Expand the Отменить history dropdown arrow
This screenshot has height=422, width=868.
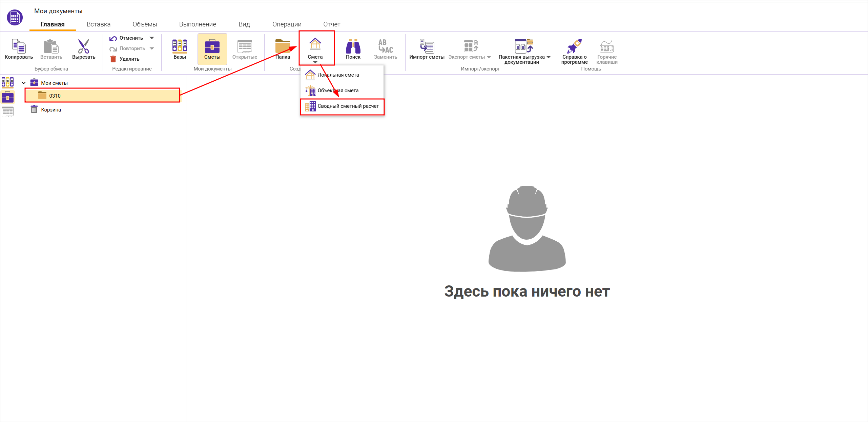152,38
